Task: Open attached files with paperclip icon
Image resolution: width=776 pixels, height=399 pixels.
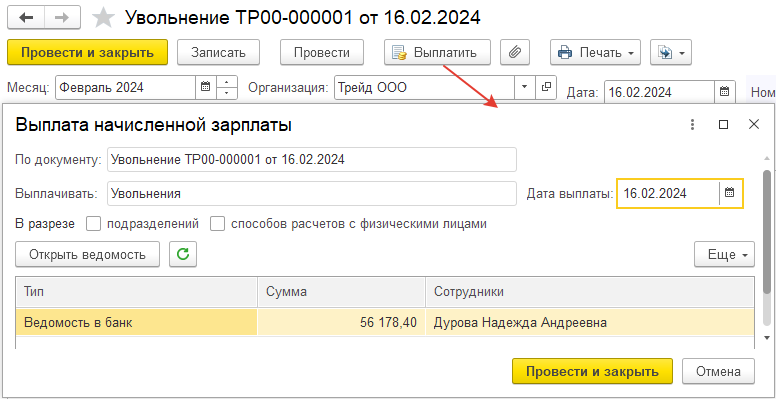Action: coord(515,52)
